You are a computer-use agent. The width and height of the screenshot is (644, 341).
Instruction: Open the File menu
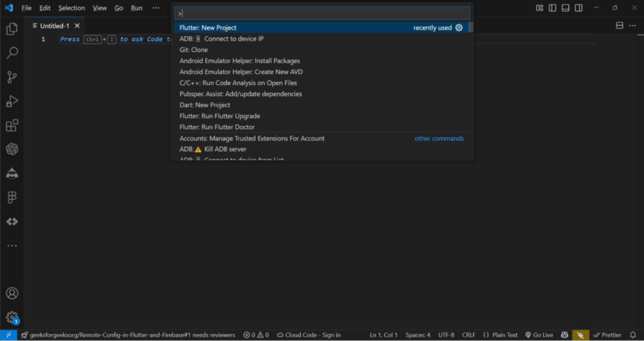click(27, 8)
